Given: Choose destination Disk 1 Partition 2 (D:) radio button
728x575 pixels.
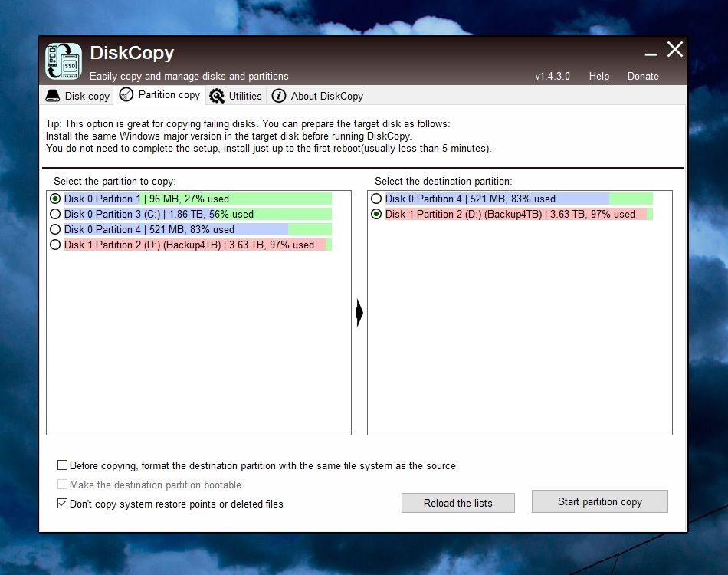Looking at the screenshot, I should [376, 214].
